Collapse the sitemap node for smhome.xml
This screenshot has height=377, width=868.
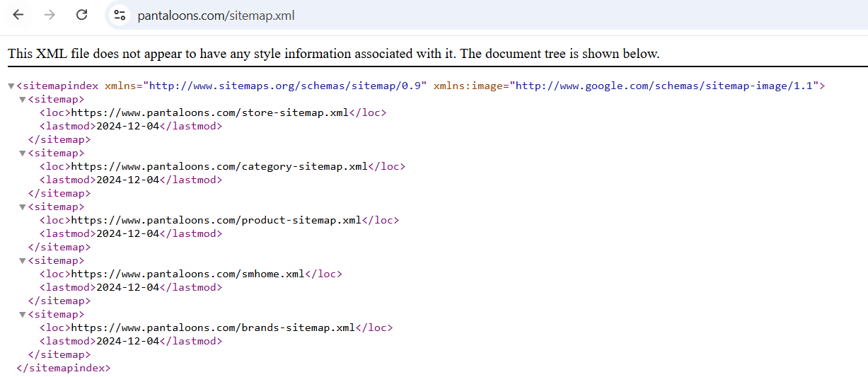pos(23,261)
